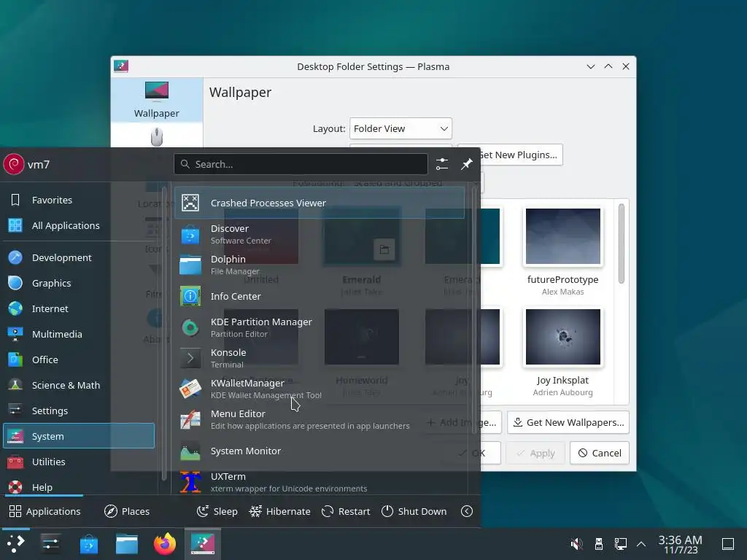Select Joy Inksplat wallpaper thumbnail
Image resolution: width=747 pixels, height=560 pixels.
point(562,337)
